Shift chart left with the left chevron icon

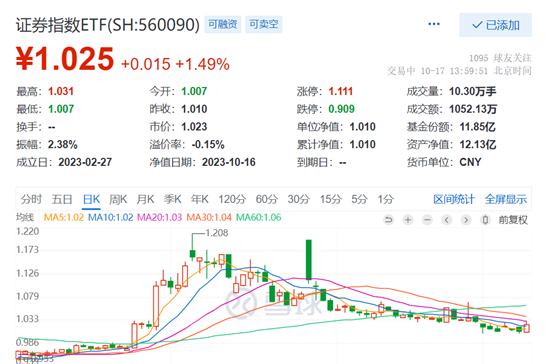pos(447,220)
